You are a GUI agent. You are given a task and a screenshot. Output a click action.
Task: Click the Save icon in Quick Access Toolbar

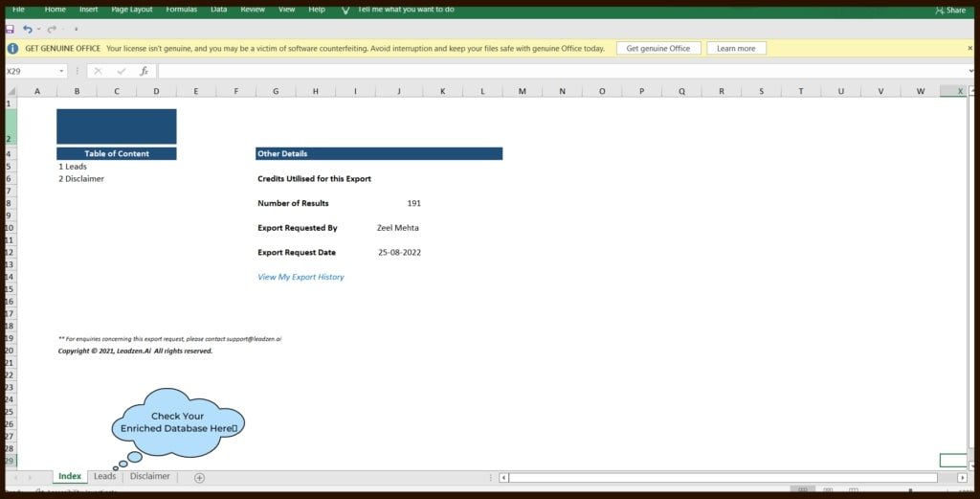[10, 30]
